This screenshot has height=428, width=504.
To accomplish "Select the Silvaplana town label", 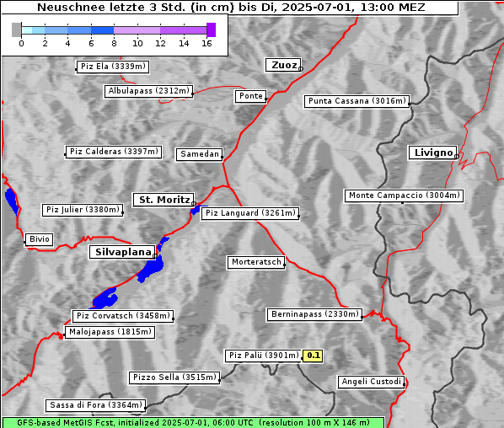I will coord(123,252).
